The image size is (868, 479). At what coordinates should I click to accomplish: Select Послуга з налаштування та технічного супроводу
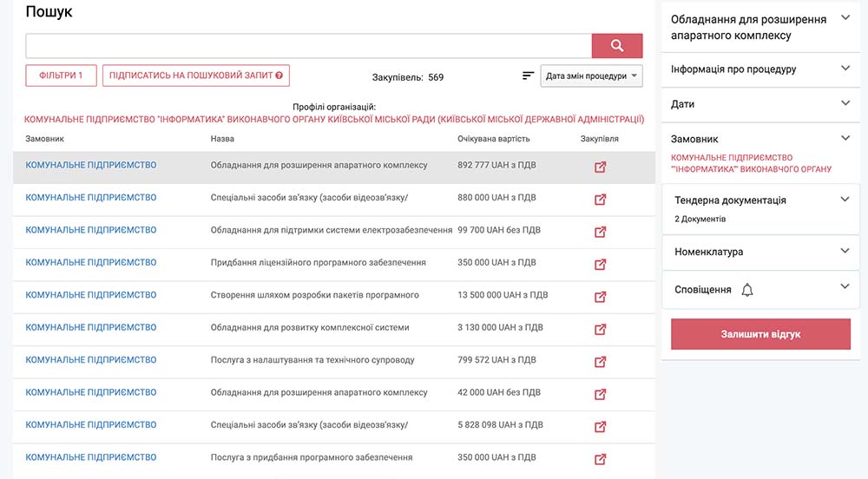[312, 360]
